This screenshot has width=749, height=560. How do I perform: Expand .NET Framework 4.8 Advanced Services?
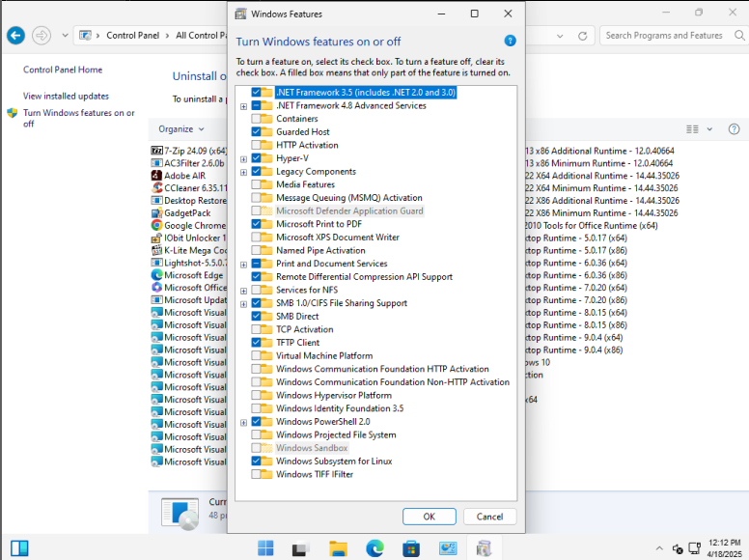tap(243, 106)
